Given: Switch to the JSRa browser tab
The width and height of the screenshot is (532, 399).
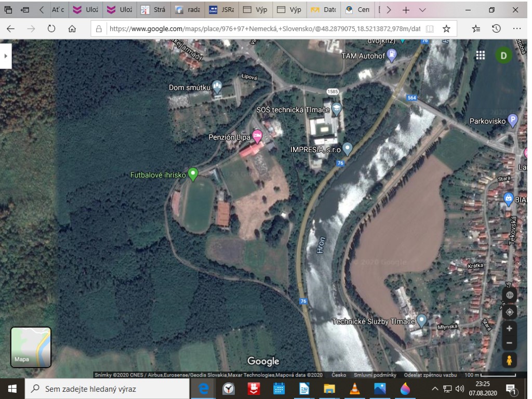Looking at the screenshot, I should [x=221, y=10].
